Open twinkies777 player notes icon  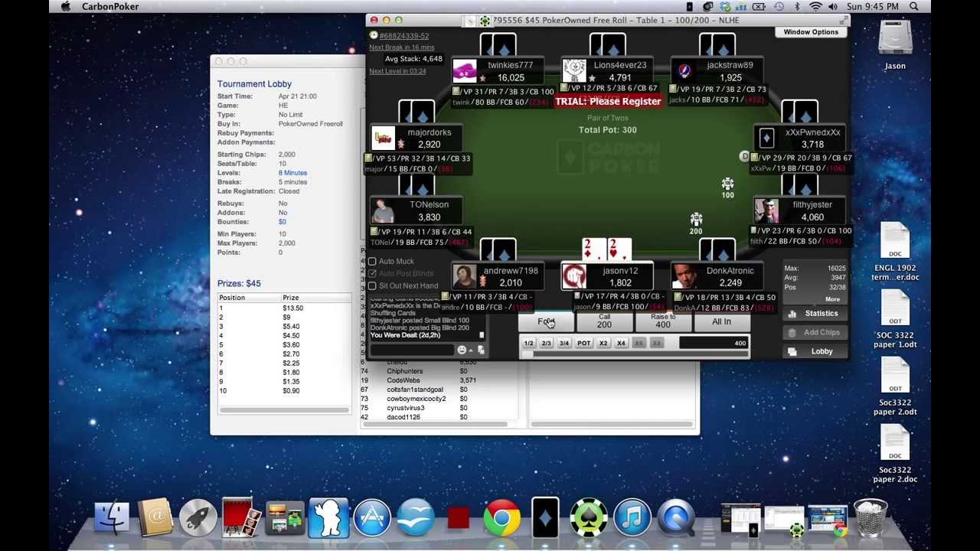457,92
